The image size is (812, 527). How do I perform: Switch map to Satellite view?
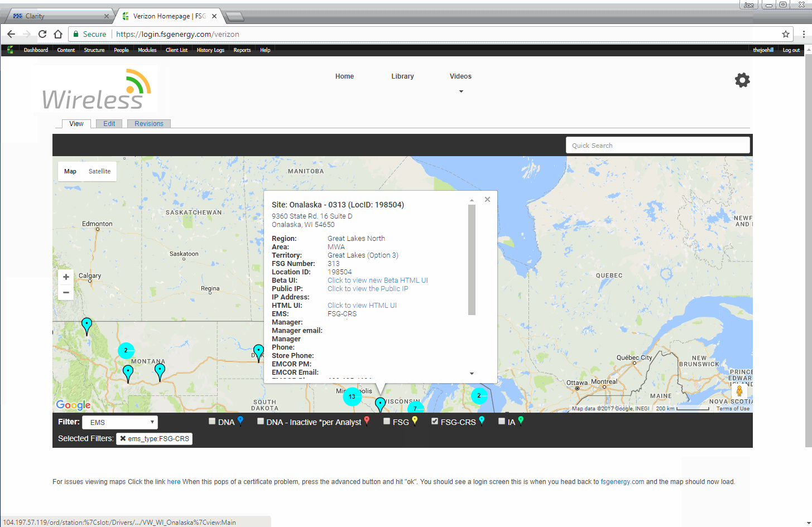99,171
